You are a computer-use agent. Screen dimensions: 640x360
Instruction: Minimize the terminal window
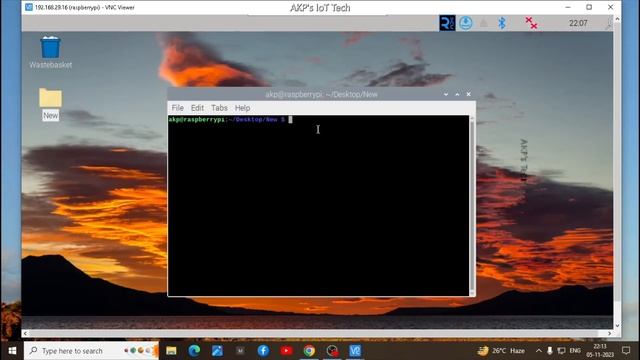click(446, 94)
